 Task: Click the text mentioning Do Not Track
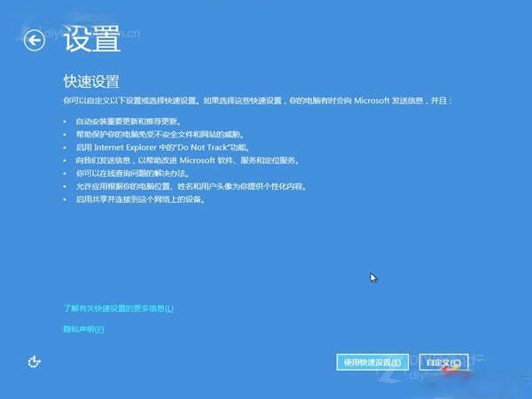tap(163, 147)
